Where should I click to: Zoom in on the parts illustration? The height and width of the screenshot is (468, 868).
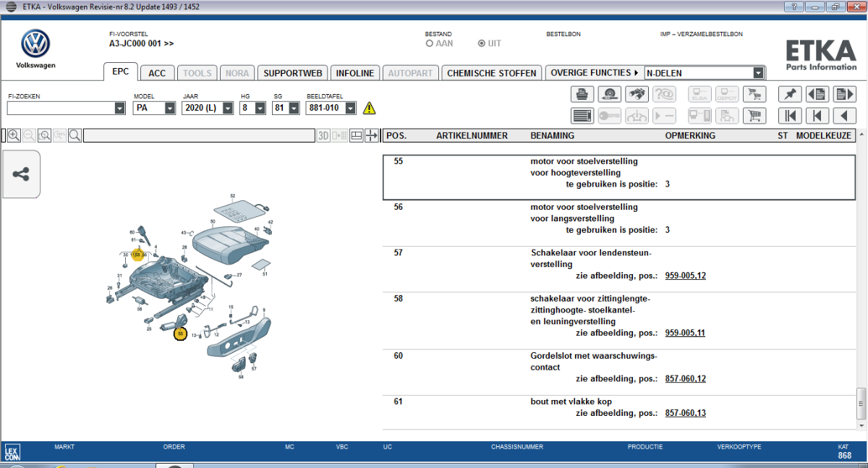[14, 135]
